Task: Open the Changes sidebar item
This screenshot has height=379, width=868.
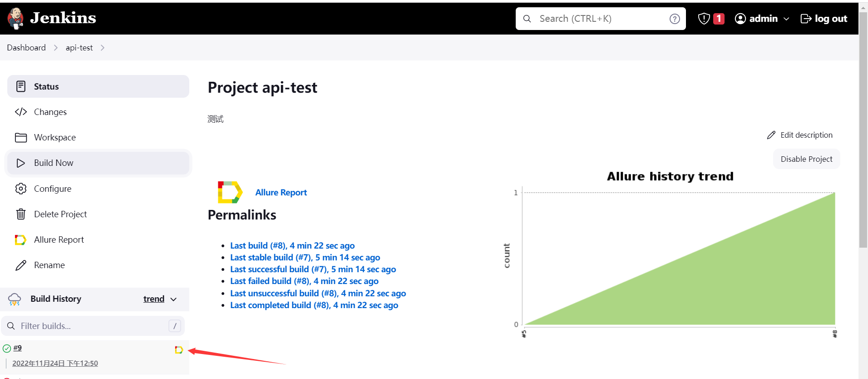Action: pos(50,112)
